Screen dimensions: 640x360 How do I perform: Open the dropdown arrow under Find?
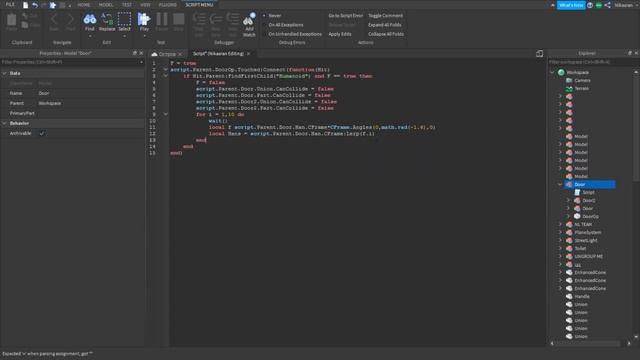tap(90, 36)
